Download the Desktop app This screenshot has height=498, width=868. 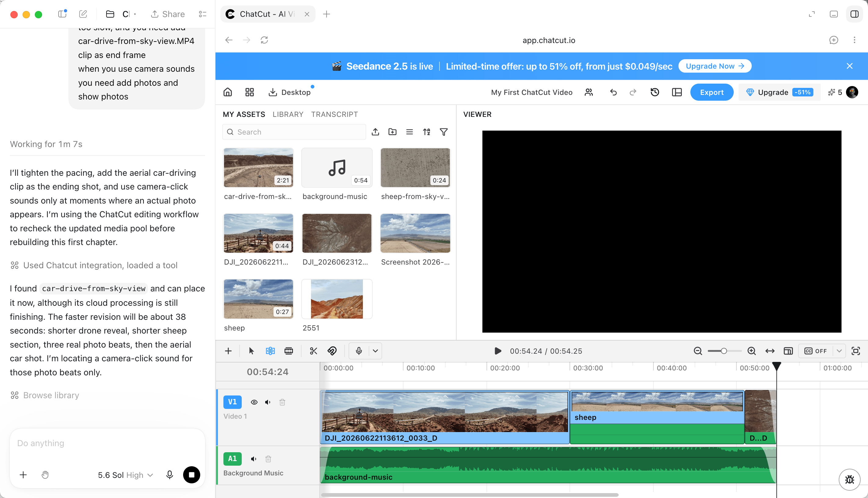[289, 92]
